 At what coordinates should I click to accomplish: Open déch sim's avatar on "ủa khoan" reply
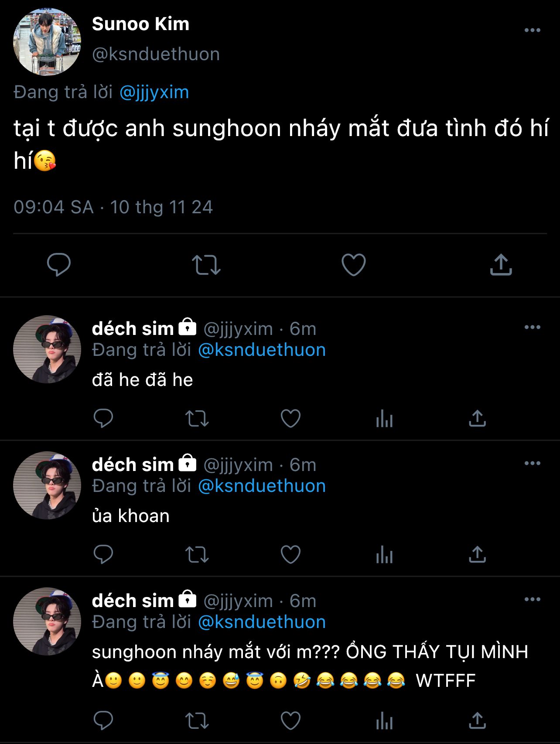coord(47,485)
